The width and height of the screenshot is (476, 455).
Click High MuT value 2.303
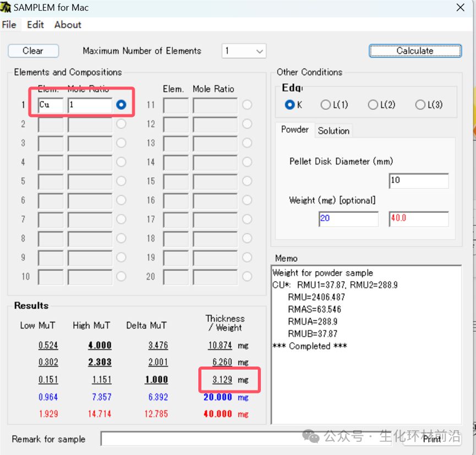(100, 362)
